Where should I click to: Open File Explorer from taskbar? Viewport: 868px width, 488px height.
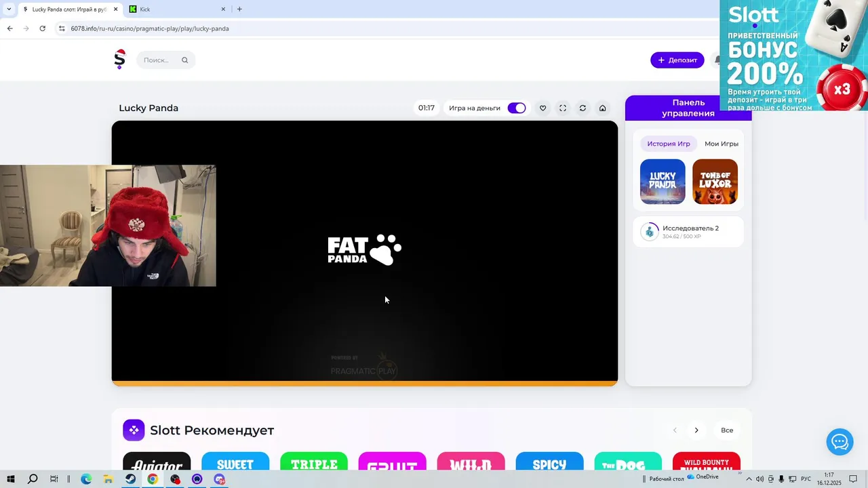pyautogui.click(x=108, y=479)
